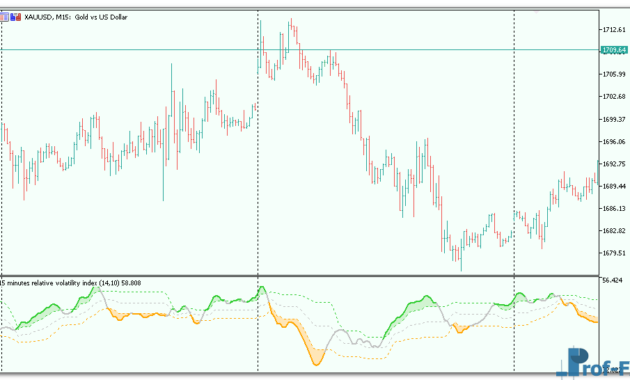Click the 1705.99 price scale label
Image resolution: width=630 pixels, height=380 pixels.
(x=614, y=74)
